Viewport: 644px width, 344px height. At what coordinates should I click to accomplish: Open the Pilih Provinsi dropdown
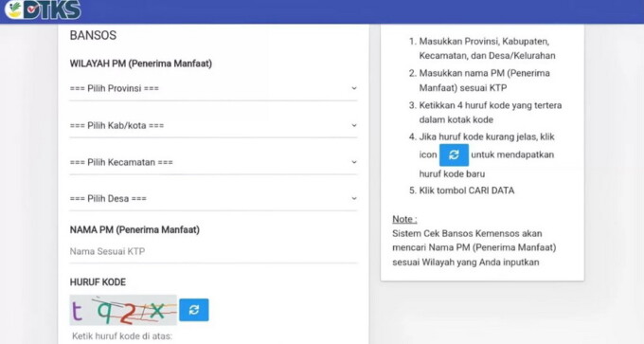pyautogui.click(x=213, y=89)
